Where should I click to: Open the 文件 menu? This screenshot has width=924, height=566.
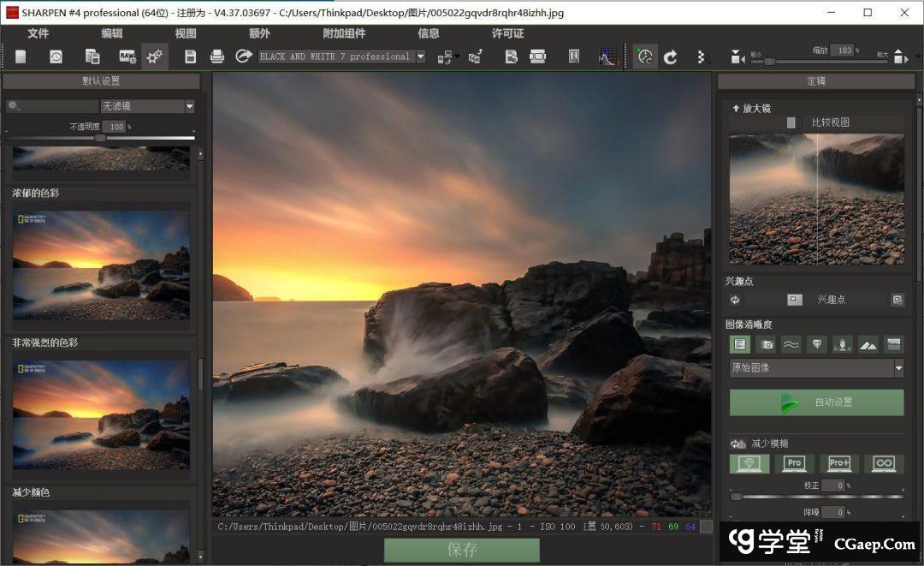click(38, 33)
